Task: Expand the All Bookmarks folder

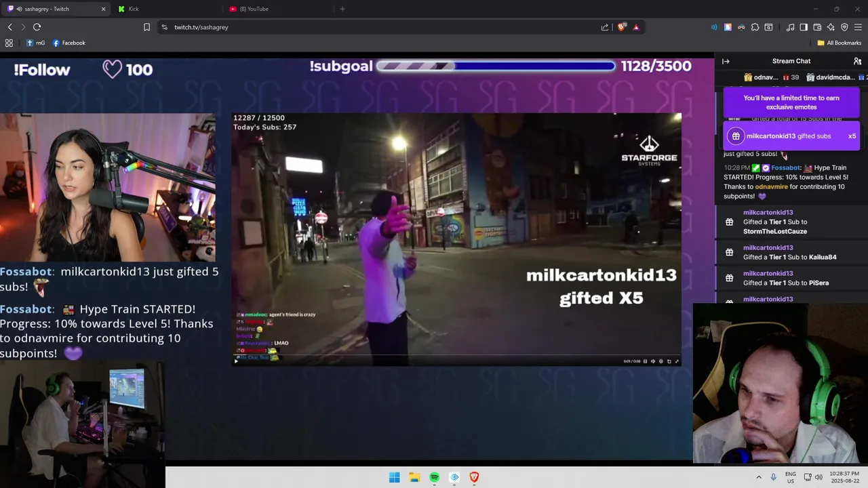Action: click(839, 43)
